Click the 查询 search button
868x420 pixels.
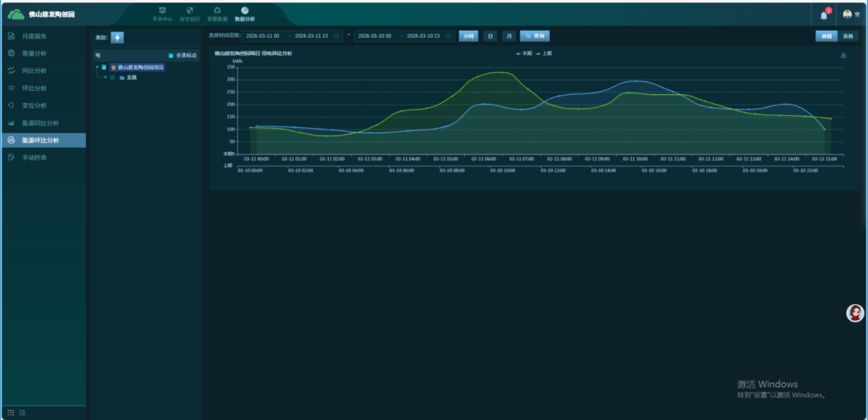point(534,36)
